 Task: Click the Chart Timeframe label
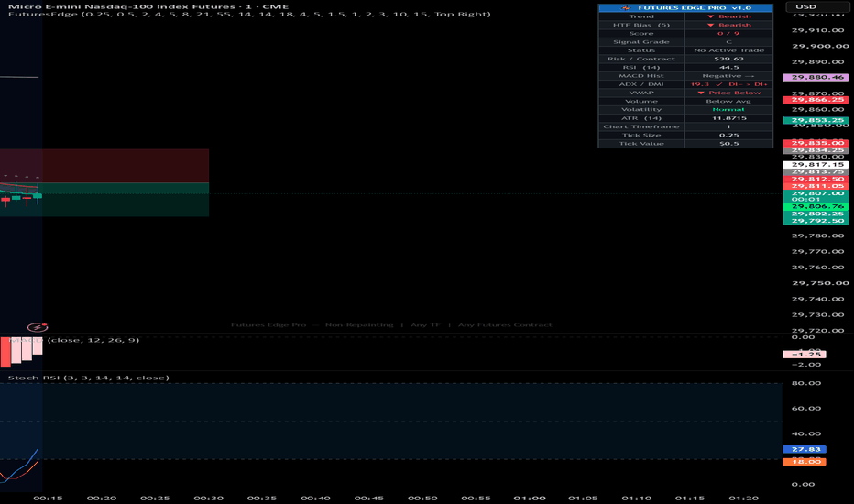tap(641, 126)
